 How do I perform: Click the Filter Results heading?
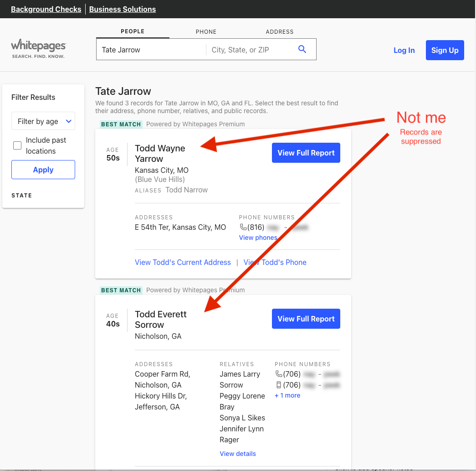[x=33, y=97]
